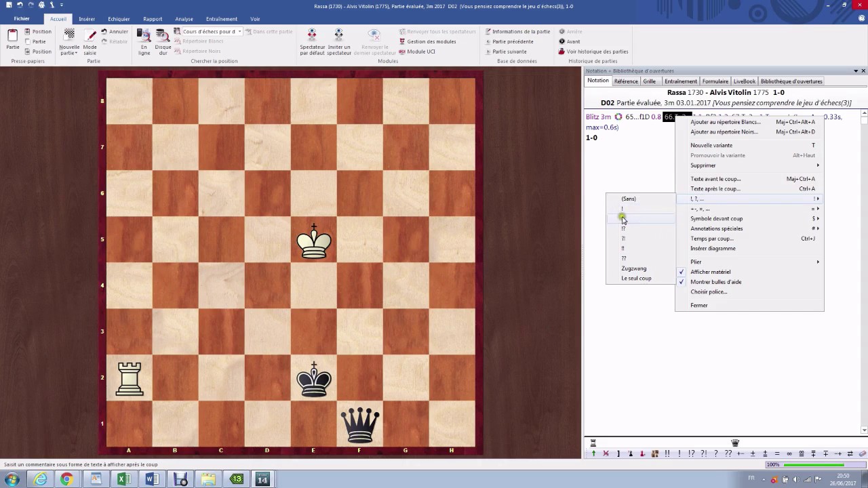The image size is (868, 488).
Task: Click Texte après le coup menu entry
Action: pyautogui.click(x=749, y=188)
